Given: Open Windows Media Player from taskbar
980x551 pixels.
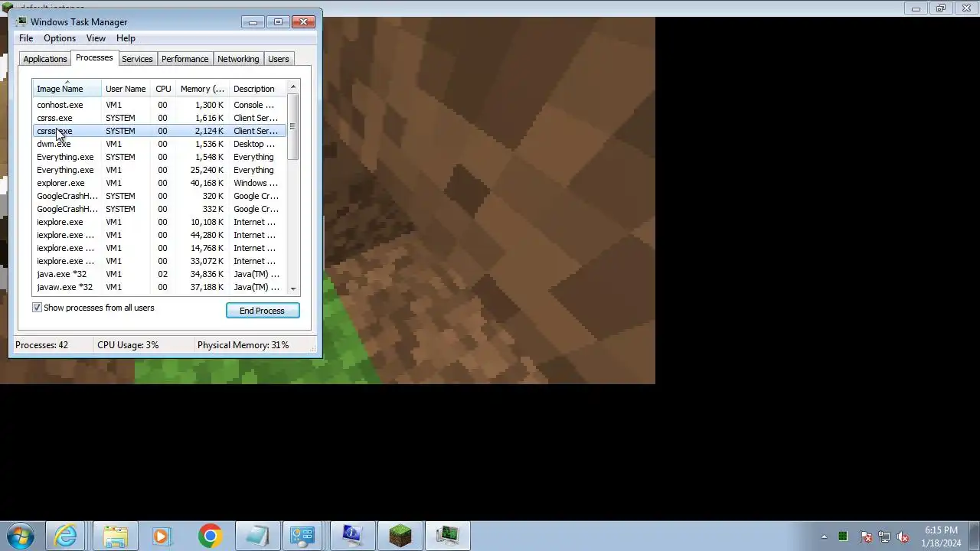Looking at the screenshot, I should coord(162,536).
